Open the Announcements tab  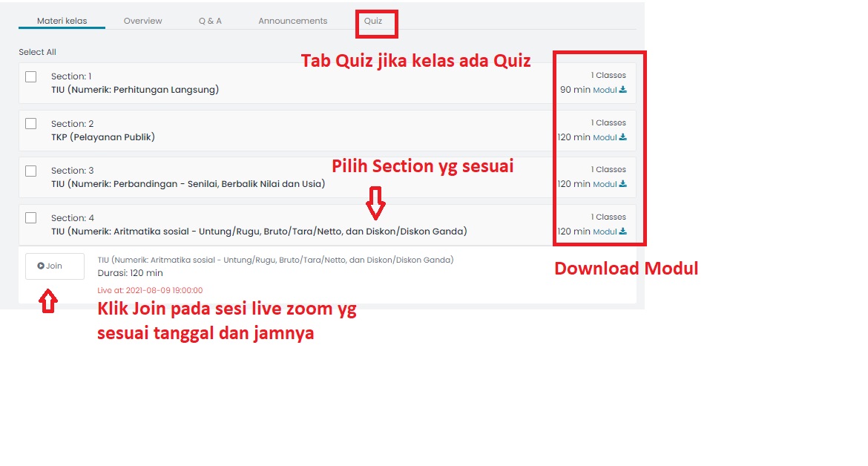point(292,21)
